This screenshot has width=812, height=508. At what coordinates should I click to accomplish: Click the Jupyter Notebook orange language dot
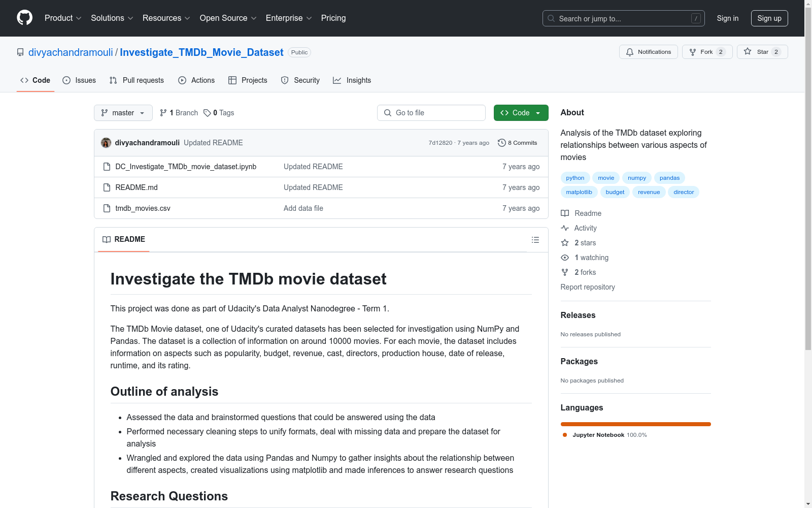[565, 435]
